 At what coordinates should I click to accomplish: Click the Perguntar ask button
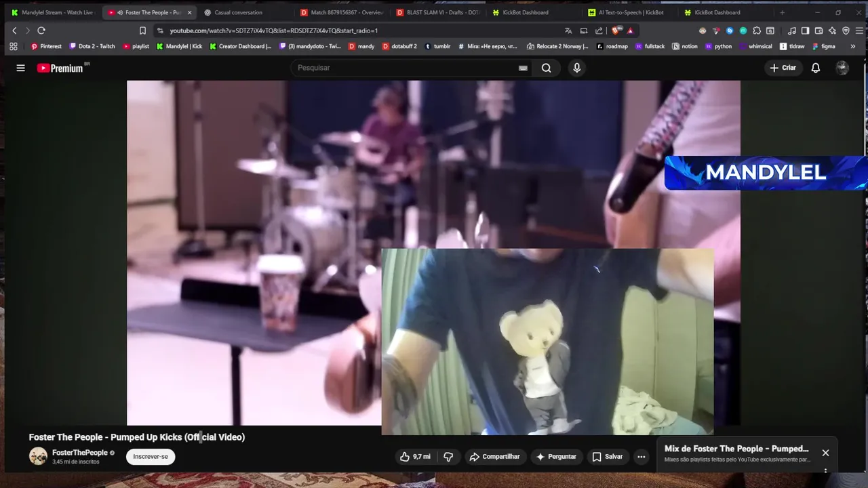point(556,457)
